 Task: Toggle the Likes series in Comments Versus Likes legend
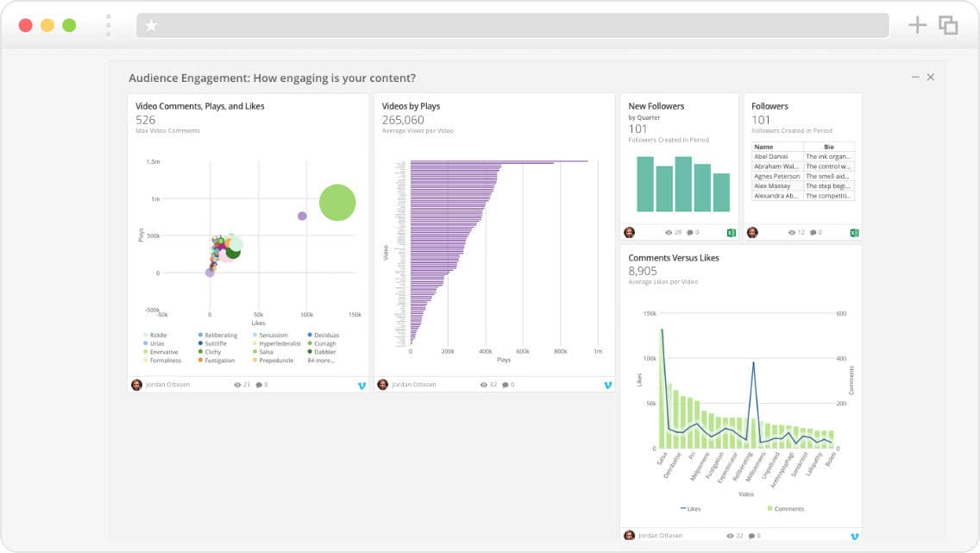[692, 508]
